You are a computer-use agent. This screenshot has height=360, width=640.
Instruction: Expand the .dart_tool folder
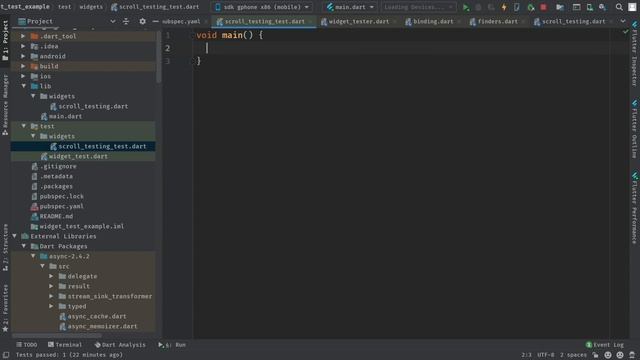click(23, 36)
